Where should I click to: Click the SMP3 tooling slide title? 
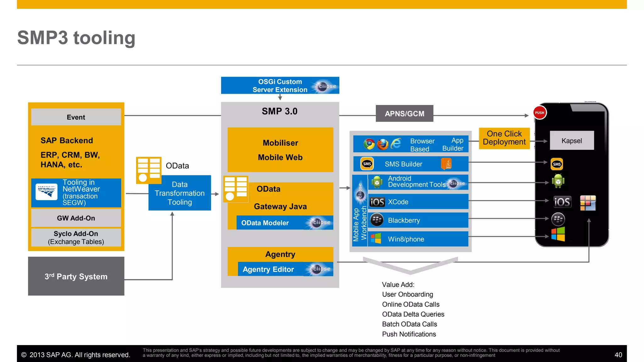pos(76,38)
